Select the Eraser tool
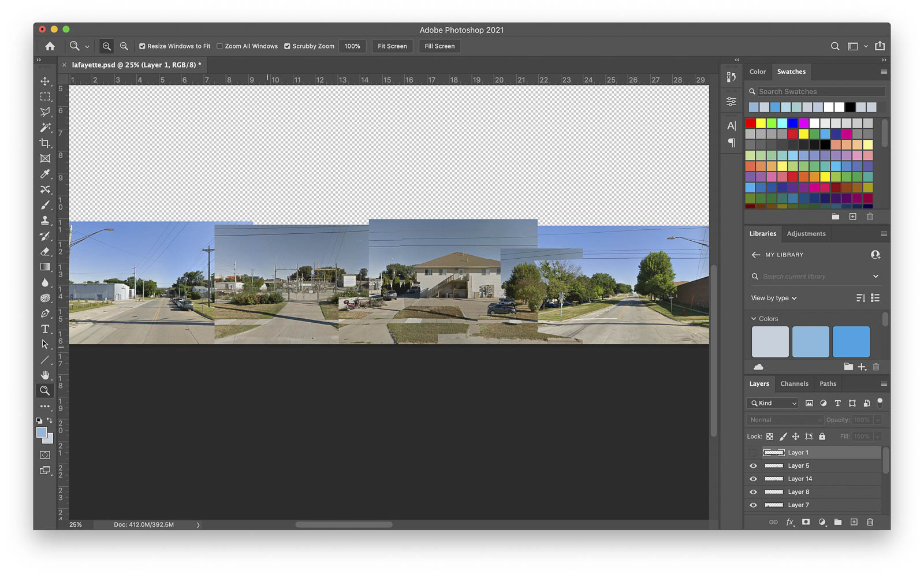 click(45, 251)
